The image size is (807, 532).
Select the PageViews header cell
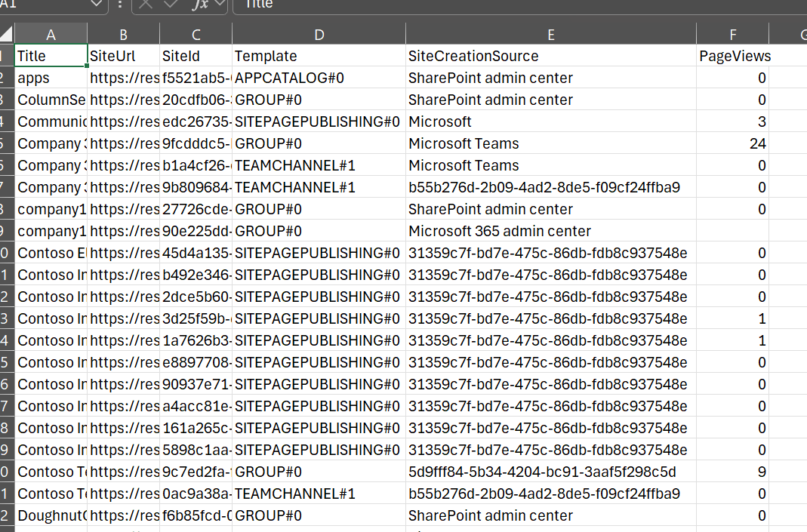[733, 56]
